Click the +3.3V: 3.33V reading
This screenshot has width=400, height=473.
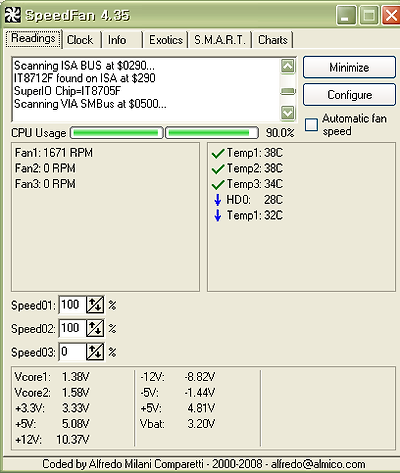click(x=52, y=408)
